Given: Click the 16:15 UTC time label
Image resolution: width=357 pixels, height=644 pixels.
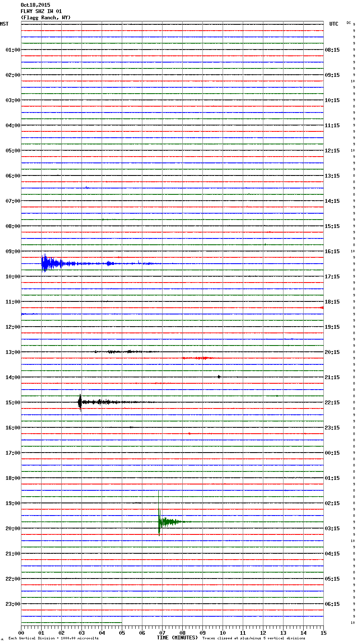Looking at the screenshot, I should pos(332,251).
